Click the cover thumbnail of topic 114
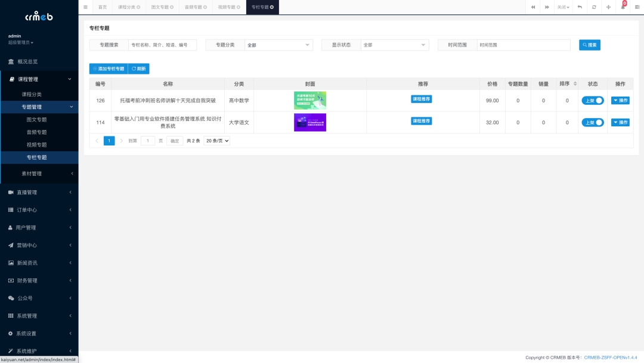644x363 pixels. point(309,122)
